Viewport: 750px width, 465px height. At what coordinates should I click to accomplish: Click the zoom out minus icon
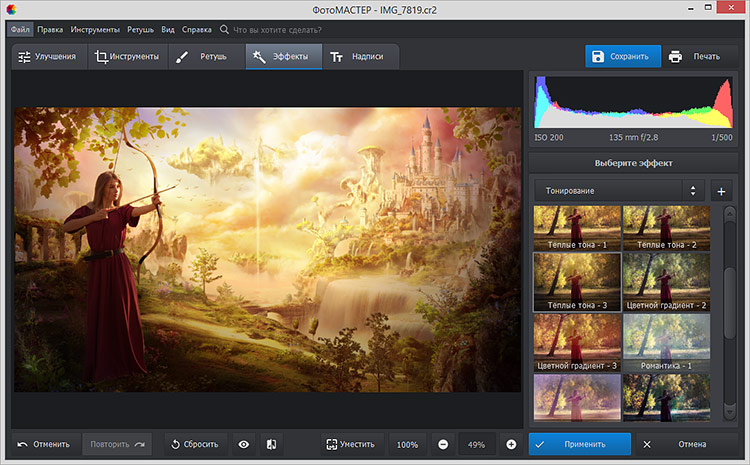click(443, 444)
